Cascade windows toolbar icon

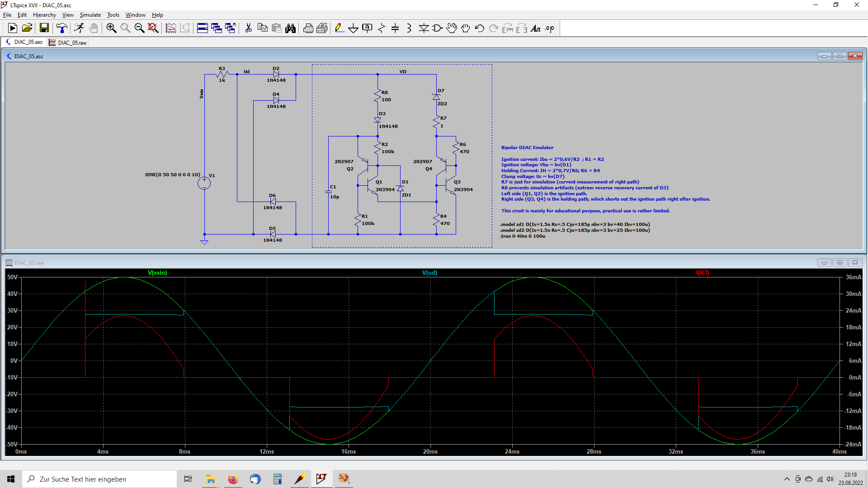pos(217,28)
